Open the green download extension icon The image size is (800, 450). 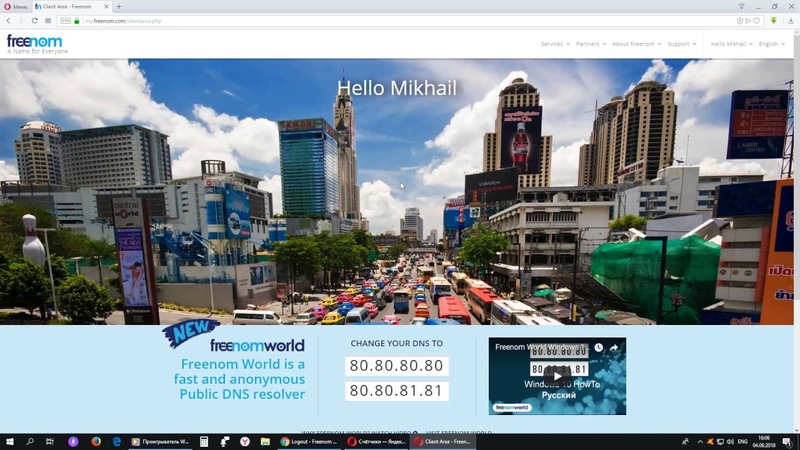[773, 21]
